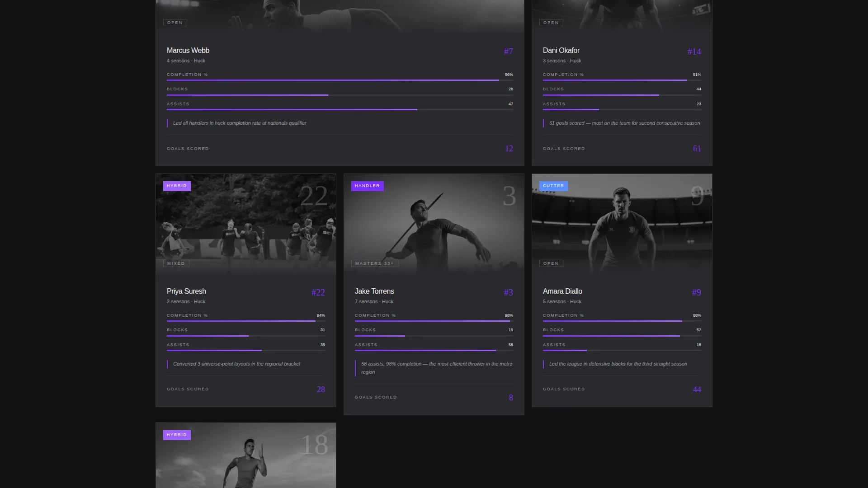Click the Marcus Webb player name
Image resolution: width=868 pixels, height=488 pixels.
pyautogui.click(x=188, y=51)
